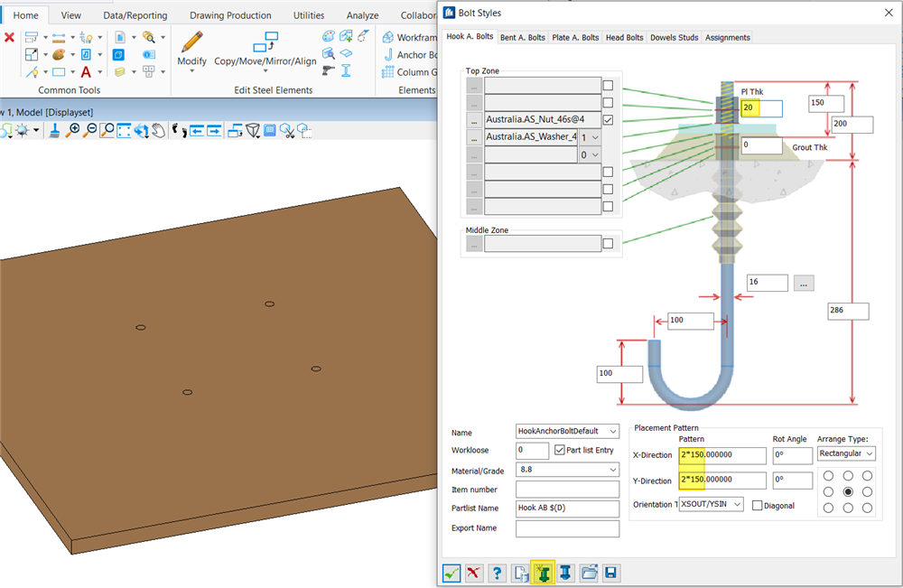The width and height of the screenshot is (903, 588).
Task: Click the browse button beside the Australia.AS_Nut_46s@4 field
Action: (x=474, y=120)
